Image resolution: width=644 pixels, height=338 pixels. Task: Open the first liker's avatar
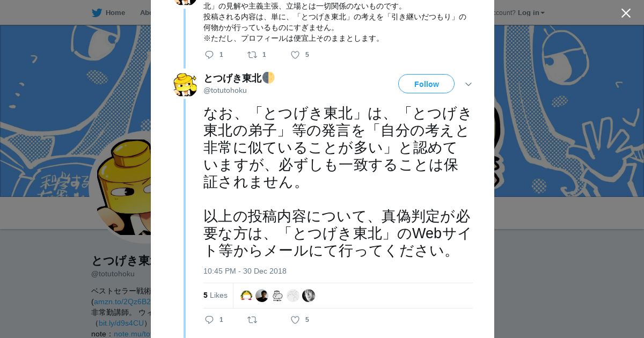[246, 296]
